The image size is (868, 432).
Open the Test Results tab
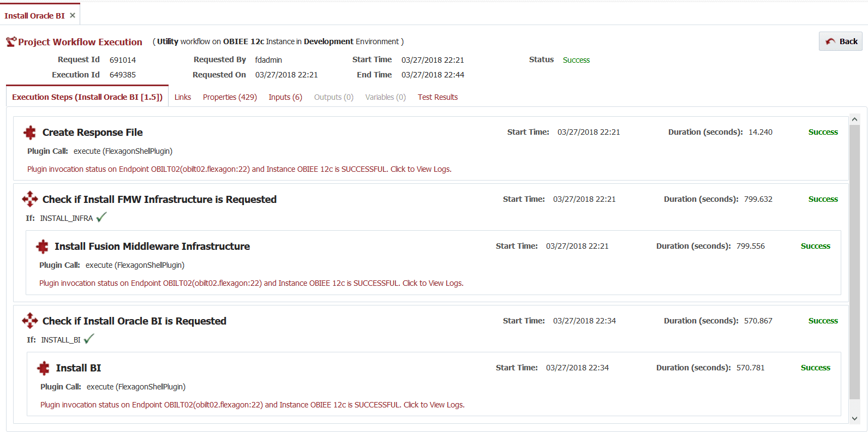438,97
